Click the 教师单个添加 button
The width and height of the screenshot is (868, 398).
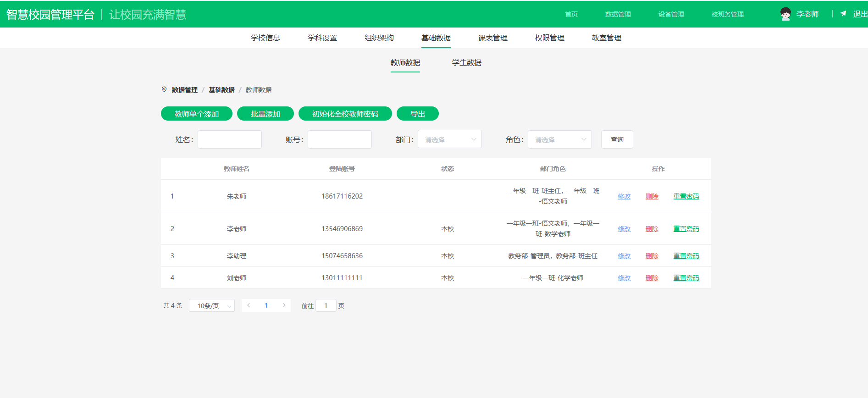(196, 114)
